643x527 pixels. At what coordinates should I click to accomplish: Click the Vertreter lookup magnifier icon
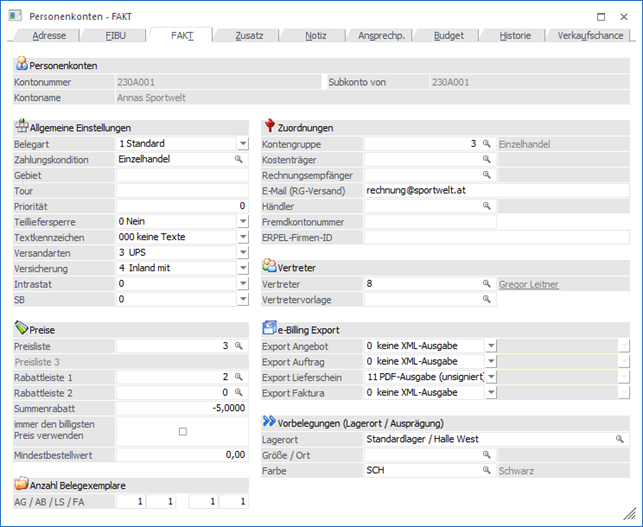[x=487, y=284]
